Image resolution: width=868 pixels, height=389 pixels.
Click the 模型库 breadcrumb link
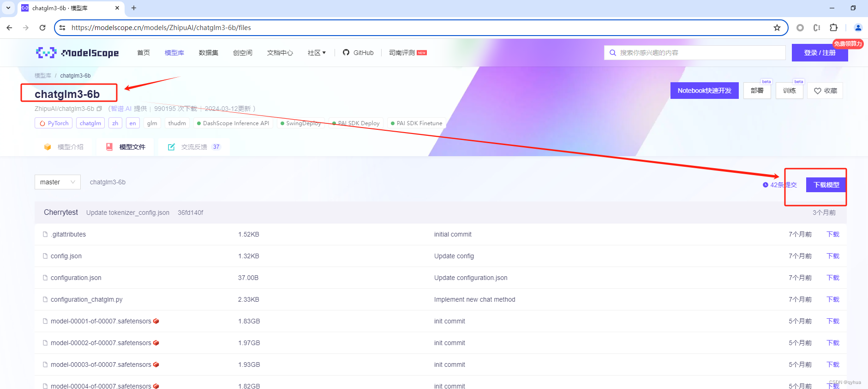click(x=43, y=75)
